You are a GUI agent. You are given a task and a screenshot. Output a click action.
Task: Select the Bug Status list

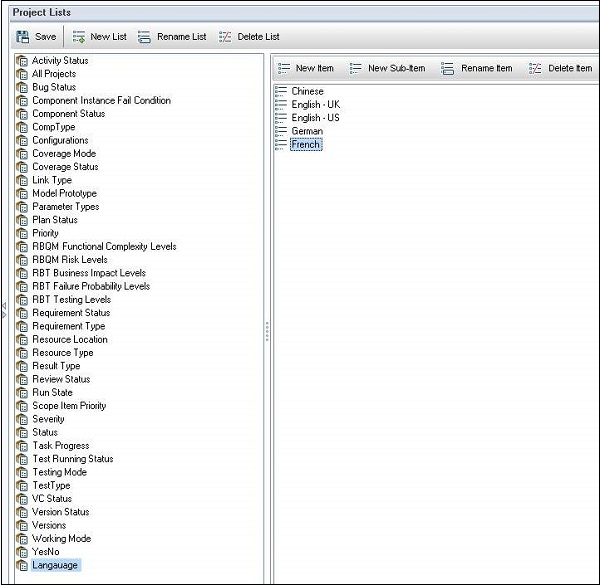coord(53,87)
